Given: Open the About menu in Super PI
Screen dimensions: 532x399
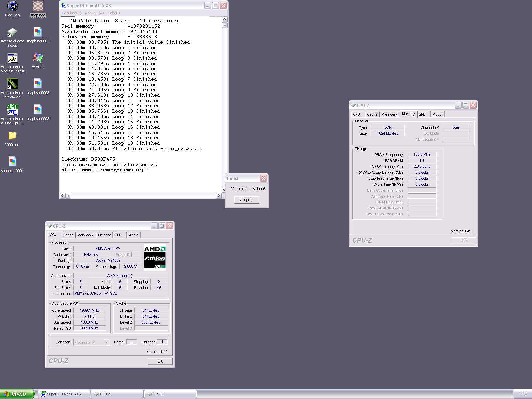Looking at the screenshot, I should (94, 13).
